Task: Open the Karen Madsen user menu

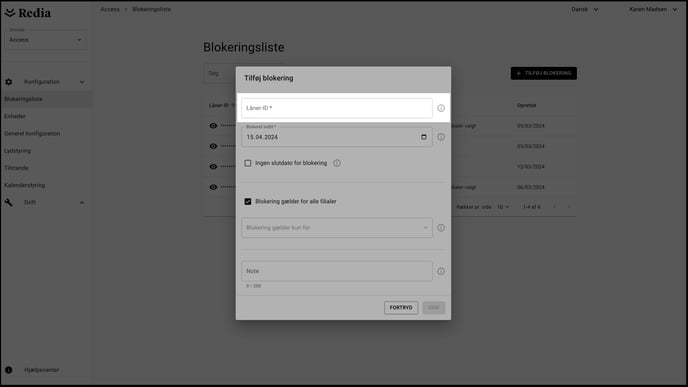Action: 653,9
